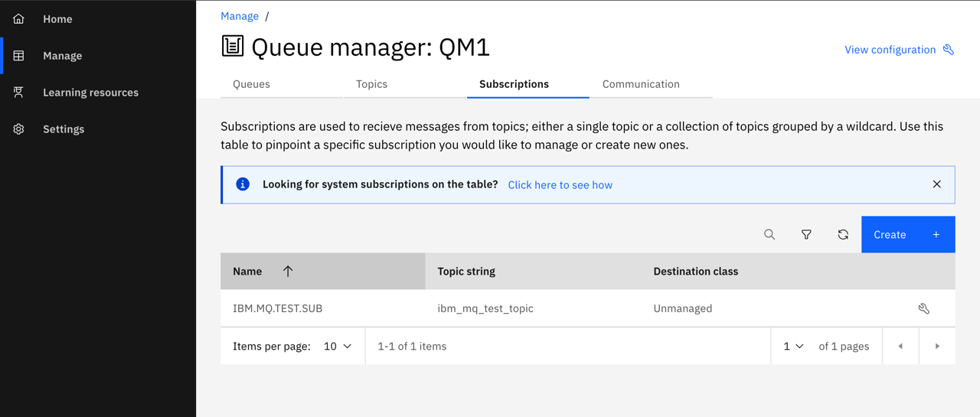Viewport: 980px width, 417px height.
Task: Click the Create button
Action: pyautogui.click(x=908, y=234)
